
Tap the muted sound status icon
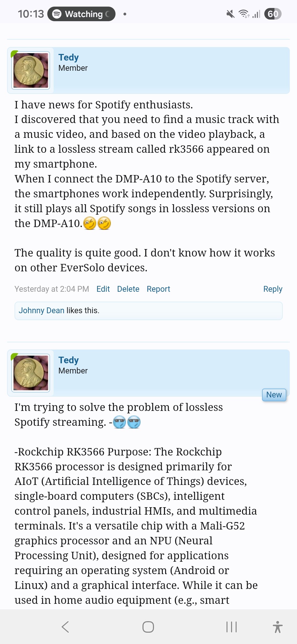click(230, 14)
